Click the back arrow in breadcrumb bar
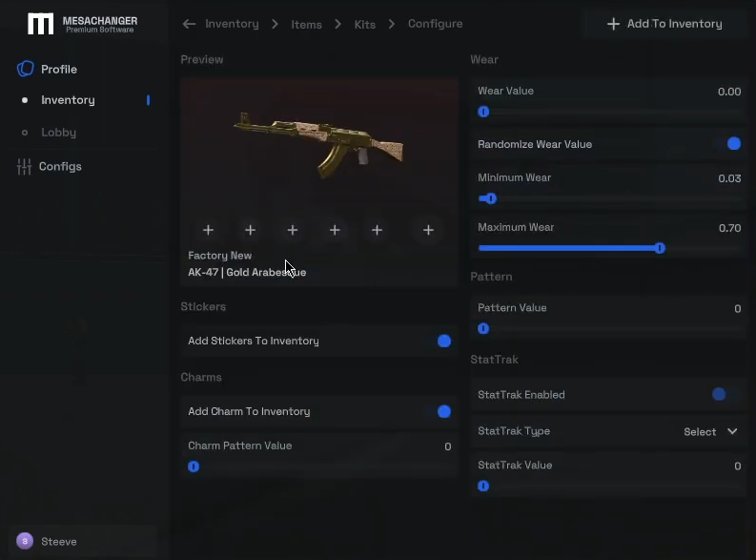Viewport: 756px width, 560px height. coord(189,24)
